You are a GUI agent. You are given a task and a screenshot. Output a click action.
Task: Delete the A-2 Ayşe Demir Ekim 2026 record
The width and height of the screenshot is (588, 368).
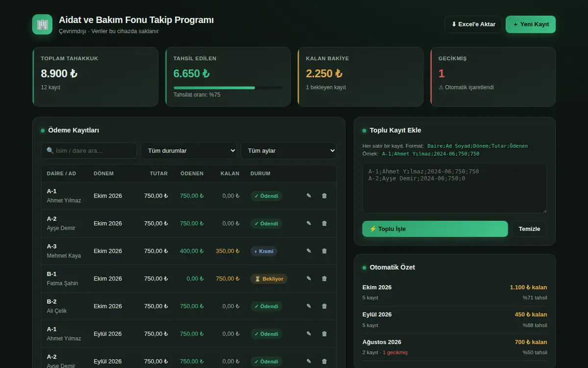pos(324,223)
